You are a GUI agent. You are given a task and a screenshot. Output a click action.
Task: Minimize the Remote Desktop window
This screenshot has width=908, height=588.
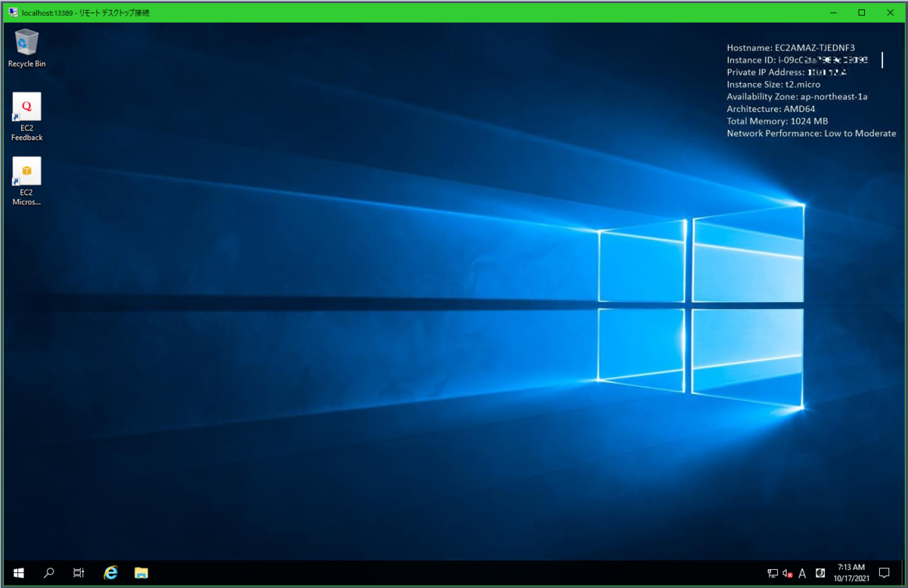tap(832, 12)
